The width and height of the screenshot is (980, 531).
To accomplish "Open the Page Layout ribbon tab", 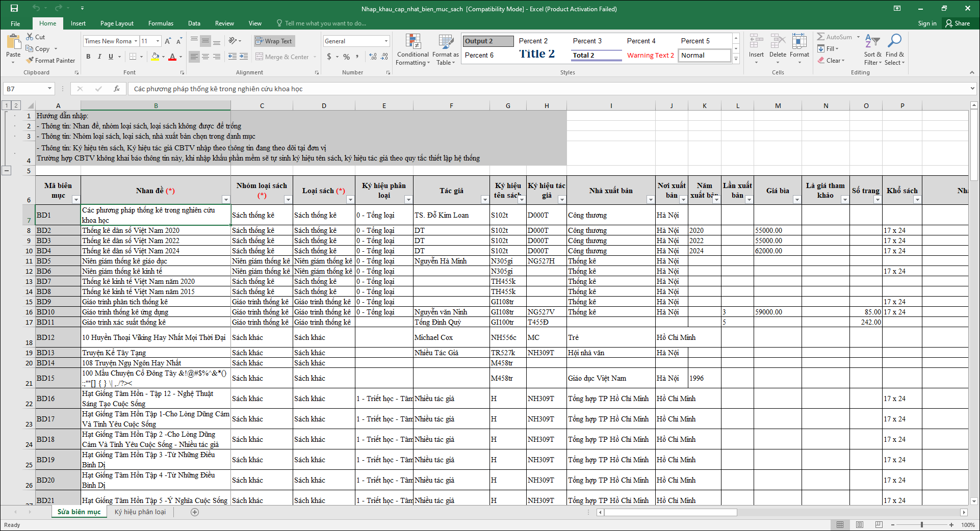I will pyautogui.click(x=117, y=23).
